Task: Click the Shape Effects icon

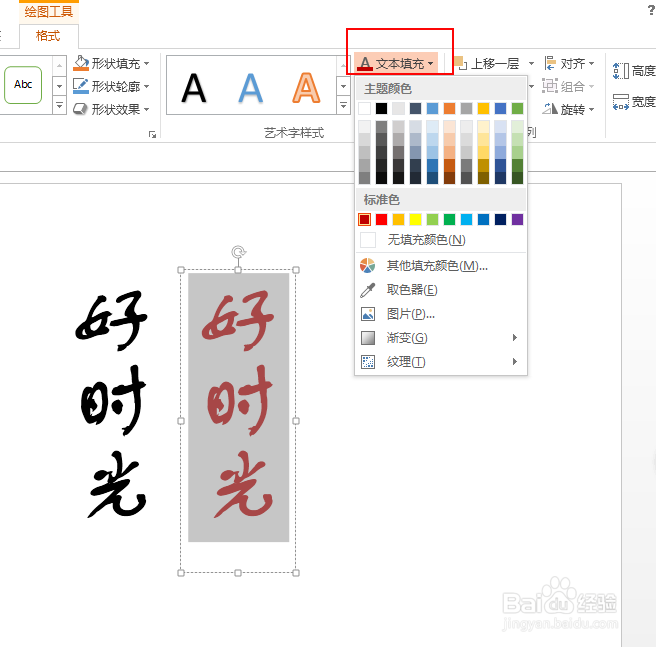Action: (x=80, y=109)
